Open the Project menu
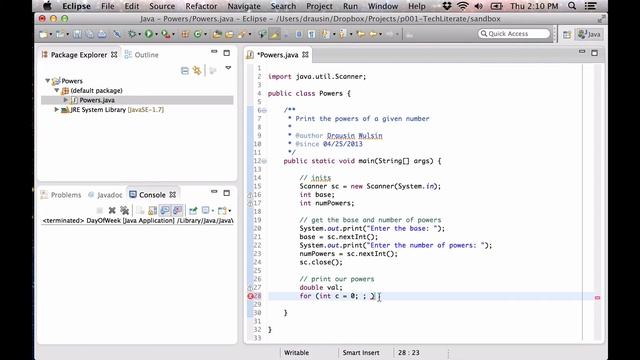The image size is (640, 360). (319, 6)
